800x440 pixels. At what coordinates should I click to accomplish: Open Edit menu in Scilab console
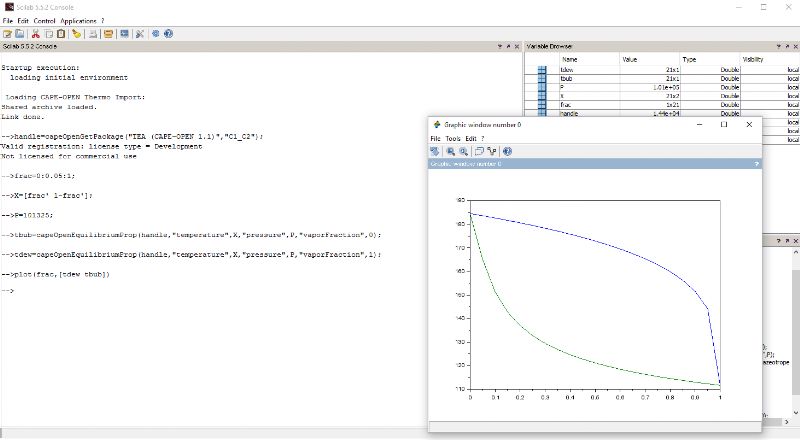[x=23, y=21]
